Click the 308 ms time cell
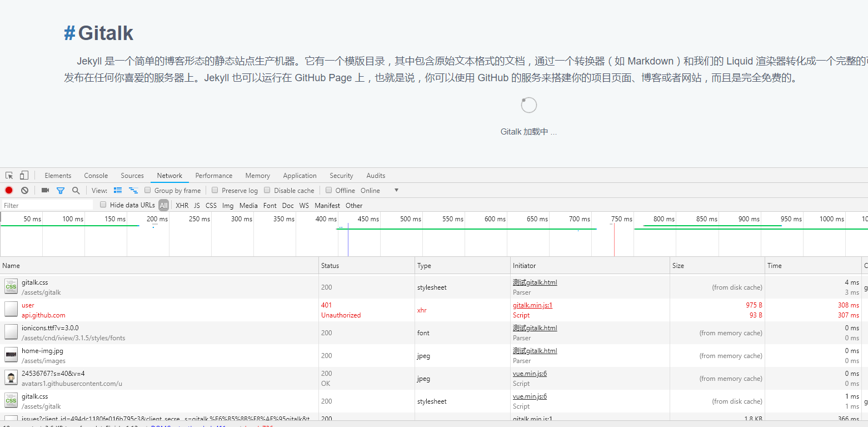 pos(813,310)
